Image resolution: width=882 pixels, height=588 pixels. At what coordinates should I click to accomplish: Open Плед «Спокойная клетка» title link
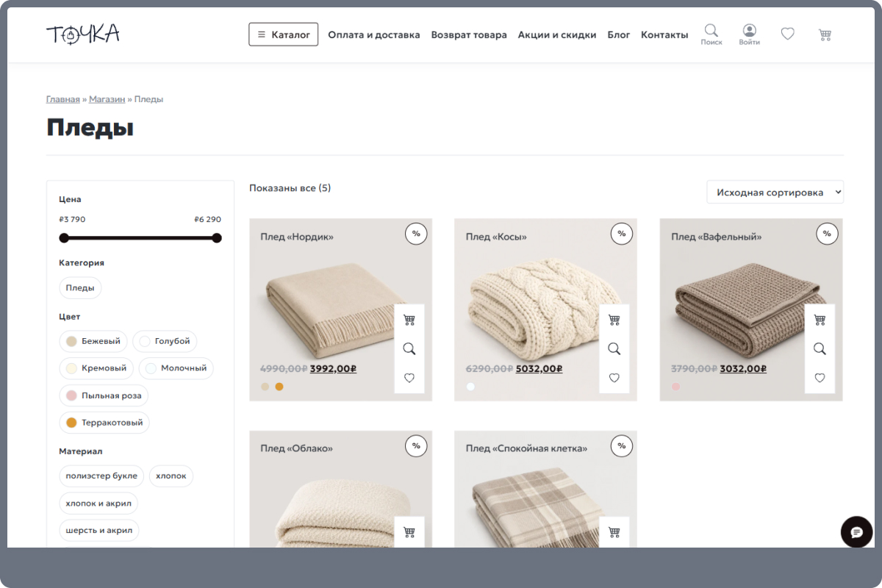tap(526, 448)
